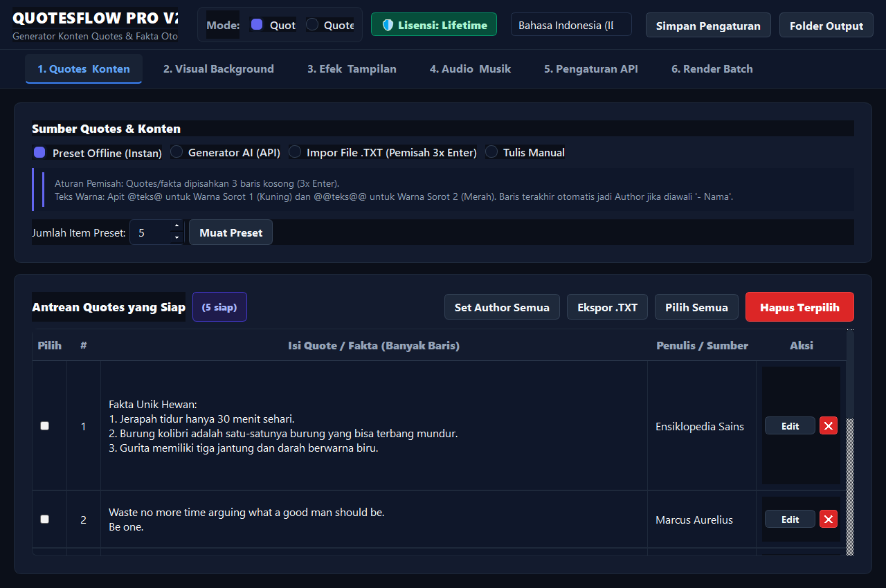Click the Simpan Pengaturan button
Viewport: 886px width, 588px height.
pyautogui.click(x=708, y=26)
